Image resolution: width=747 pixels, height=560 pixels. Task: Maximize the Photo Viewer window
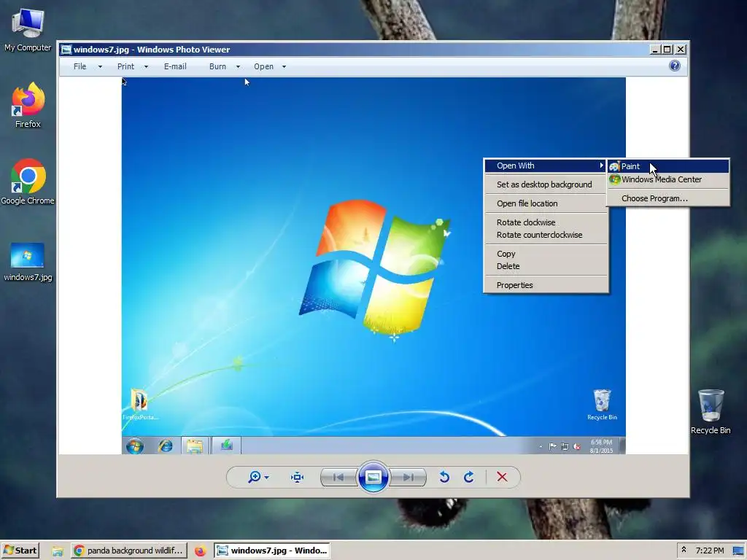click(667, 50)
